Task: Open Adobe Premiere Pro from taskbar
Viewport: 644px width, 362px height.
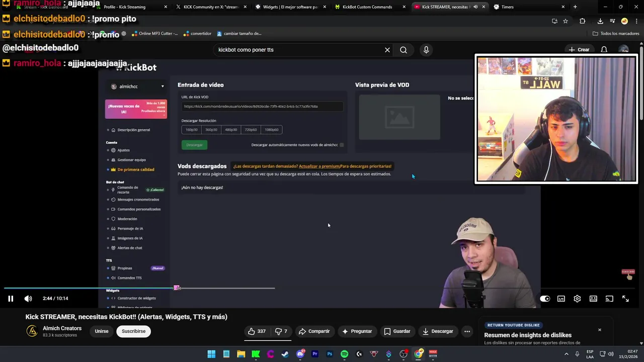Action: (x=315, y=354)
